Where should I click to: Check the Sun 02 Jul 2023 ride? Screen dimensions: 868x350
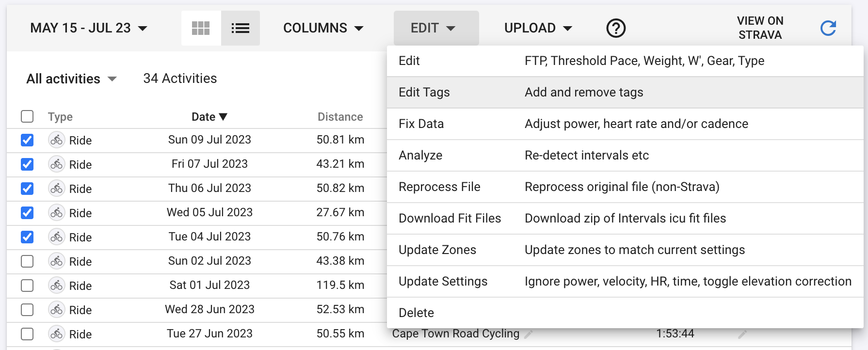27,261
